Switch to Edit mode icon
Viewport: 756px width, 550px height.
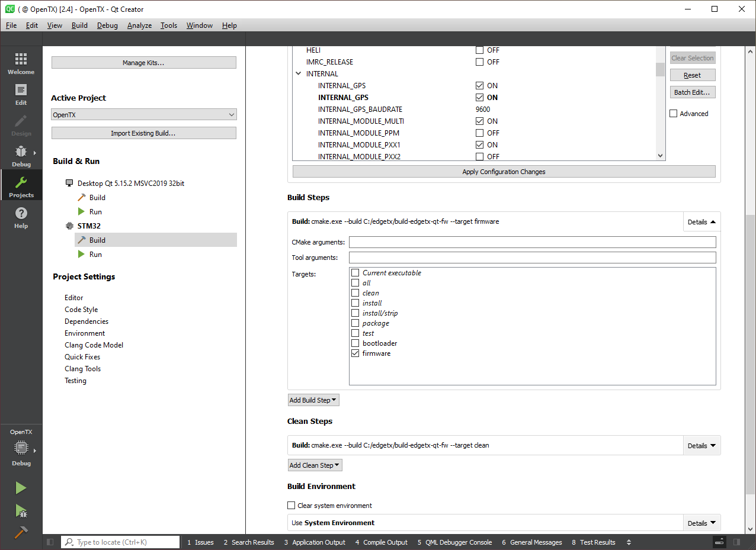(x=21, y=95)
